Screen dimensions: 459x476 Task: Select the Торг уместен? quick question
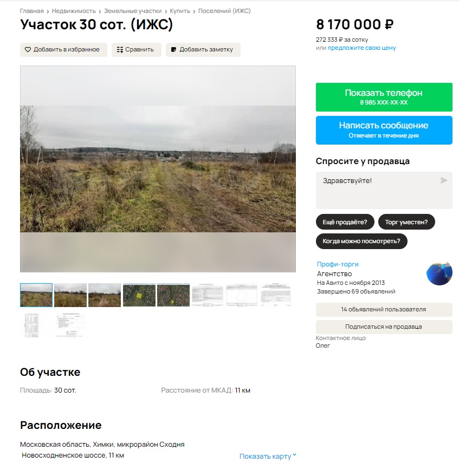(406, 222)
